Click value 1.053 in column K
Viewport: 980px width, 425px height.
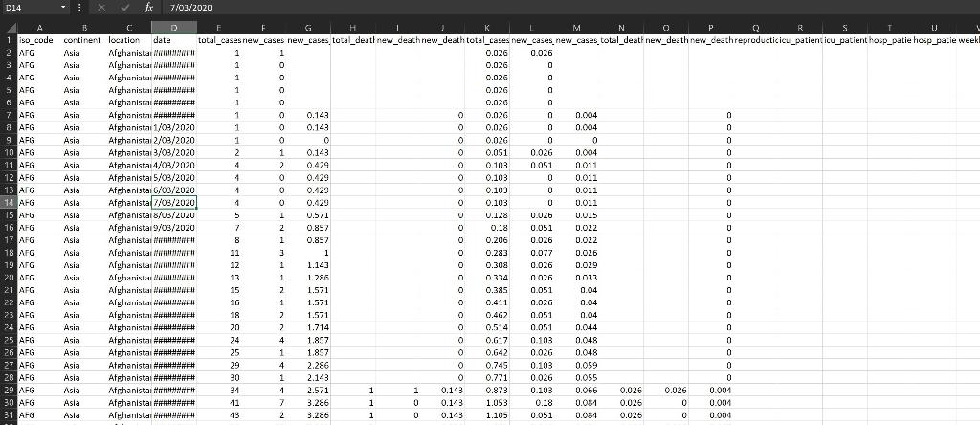(x=487, y=402)
